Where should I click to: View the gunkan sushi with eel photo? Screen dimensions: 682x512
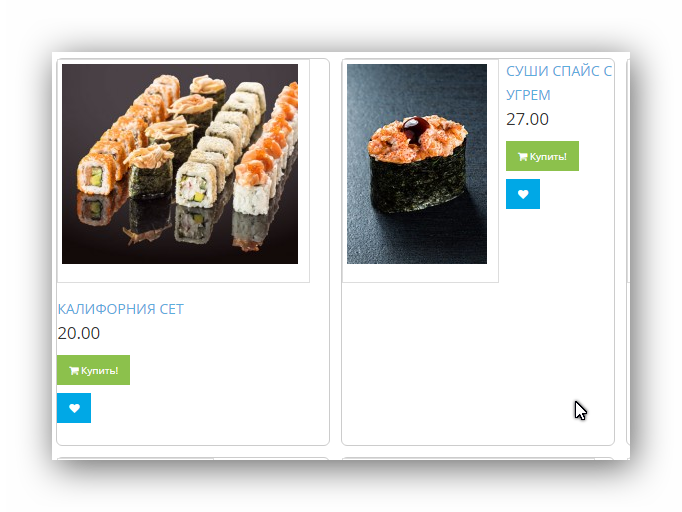[417, 164]
